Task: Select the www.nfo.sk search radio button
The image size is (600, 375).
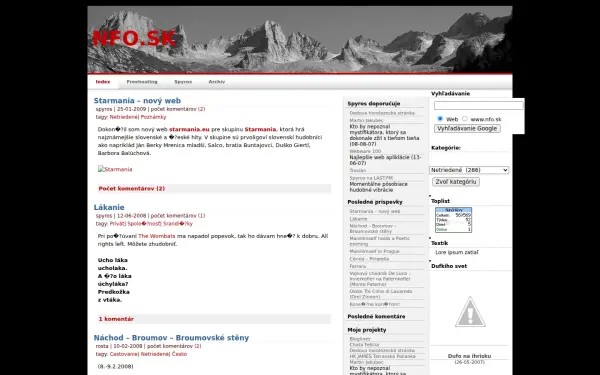Action: tap(465, 119)
